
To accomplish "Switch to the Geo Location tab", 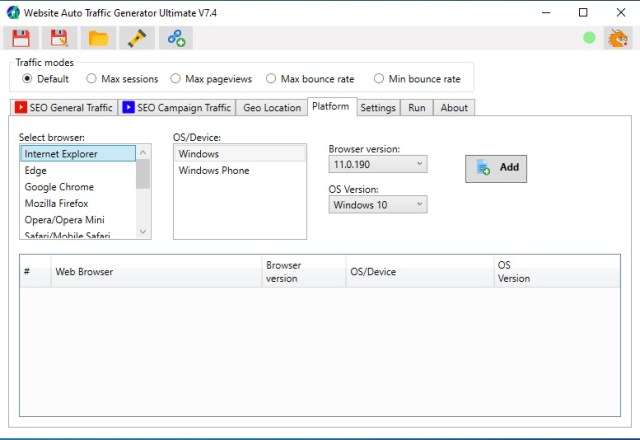I will click(272, 108).
